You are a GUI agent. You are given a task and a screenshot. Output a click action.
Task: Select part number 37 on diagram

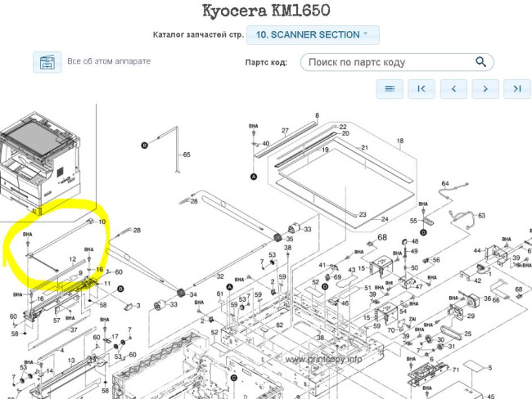[74, 330]
